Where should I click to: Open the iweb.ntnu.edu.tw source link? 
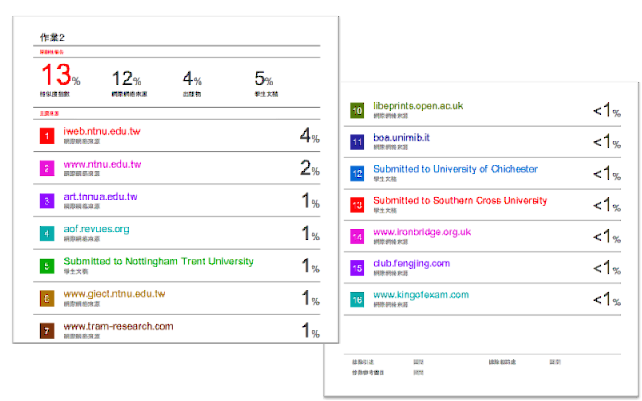coord(102,131)
